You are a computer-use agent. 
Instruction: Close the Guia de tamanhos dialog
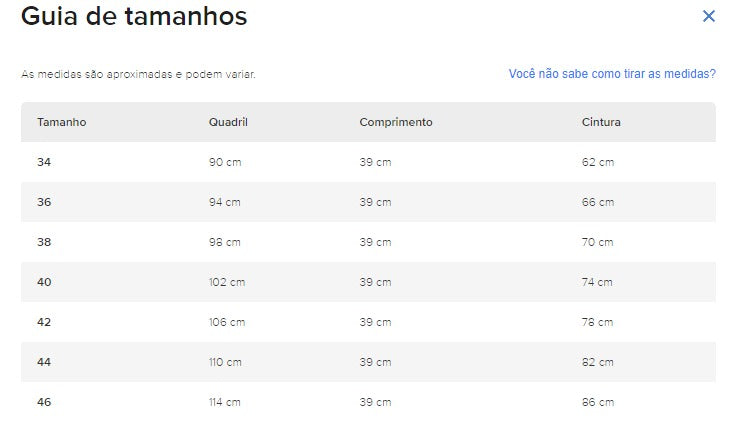click(708, 16)
